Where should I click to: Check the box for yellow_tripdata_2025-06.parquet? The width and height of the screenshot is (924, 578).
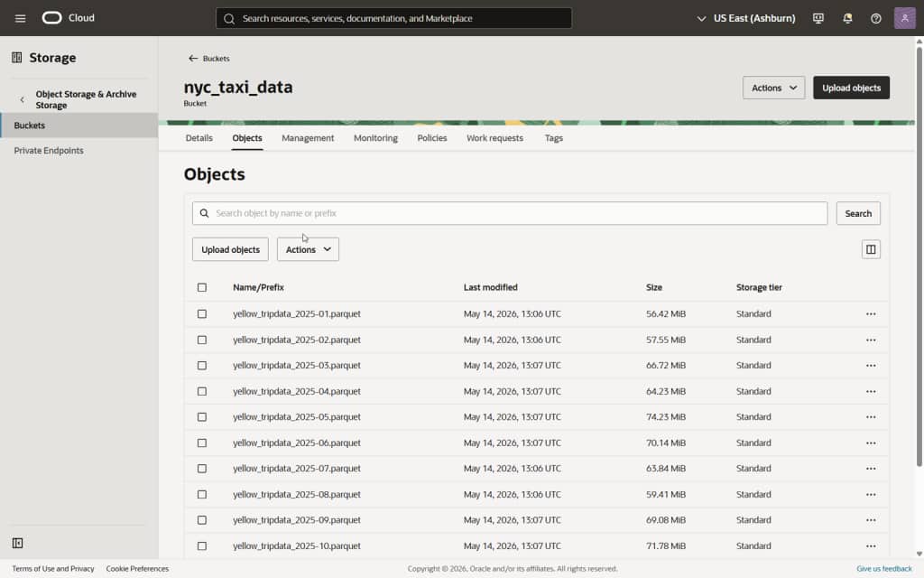click(202, 443)
